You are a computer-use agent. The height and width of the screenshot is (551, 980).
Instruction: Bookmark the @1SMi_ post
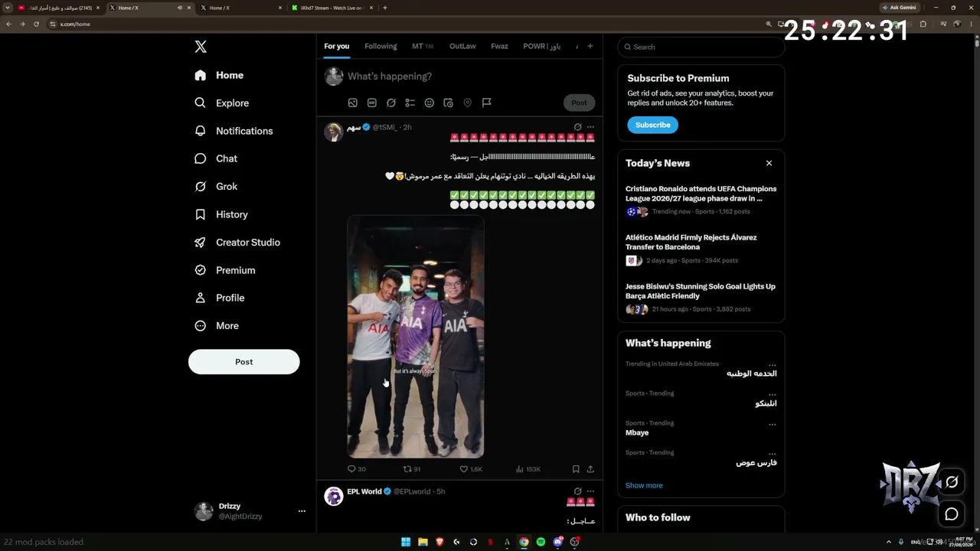pos(576,469)
